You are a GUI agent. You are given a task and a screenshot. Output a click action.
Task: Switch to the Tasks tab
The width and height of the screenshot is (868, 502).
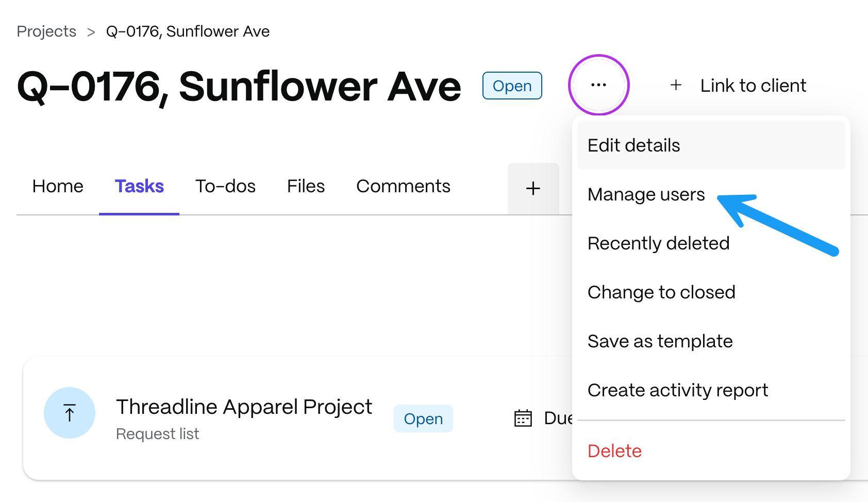coord(139,186)
